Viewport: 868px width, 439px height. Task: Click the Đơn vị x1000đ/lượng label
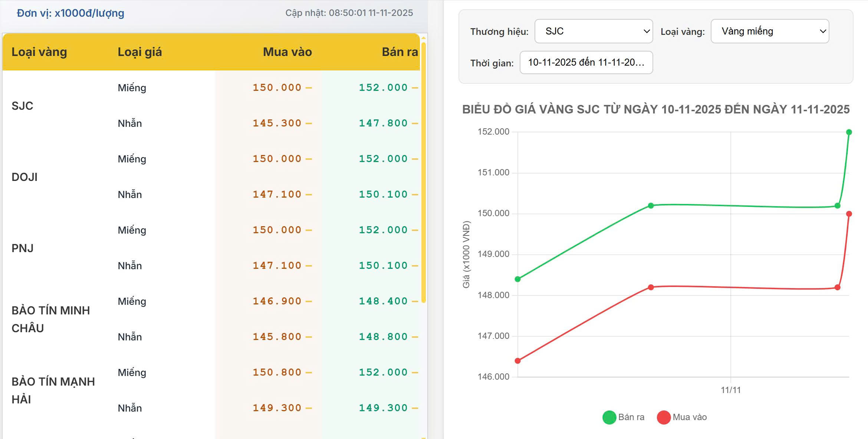tap(70, 12)
